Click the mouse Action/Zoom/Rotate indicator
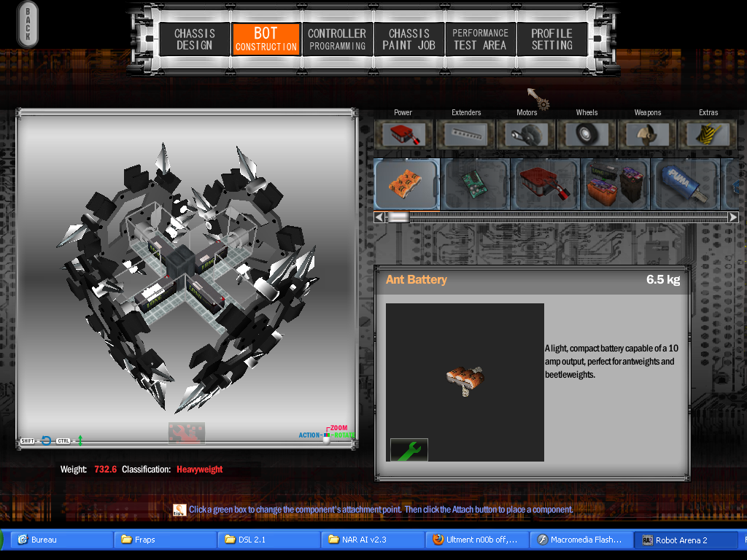 pos(327,435)
